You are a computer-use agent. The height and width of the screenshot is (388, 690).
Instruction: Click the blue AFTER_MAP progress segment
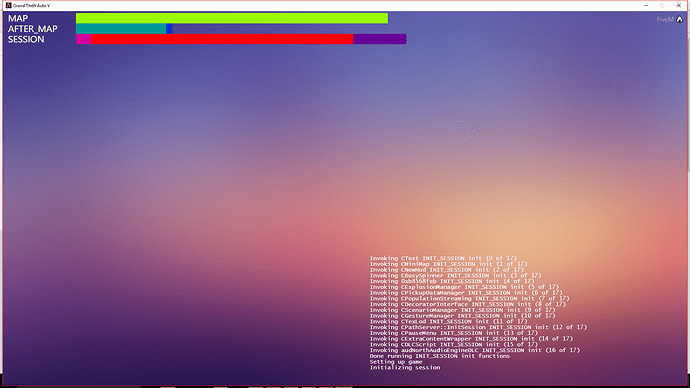tap(169, 29)
